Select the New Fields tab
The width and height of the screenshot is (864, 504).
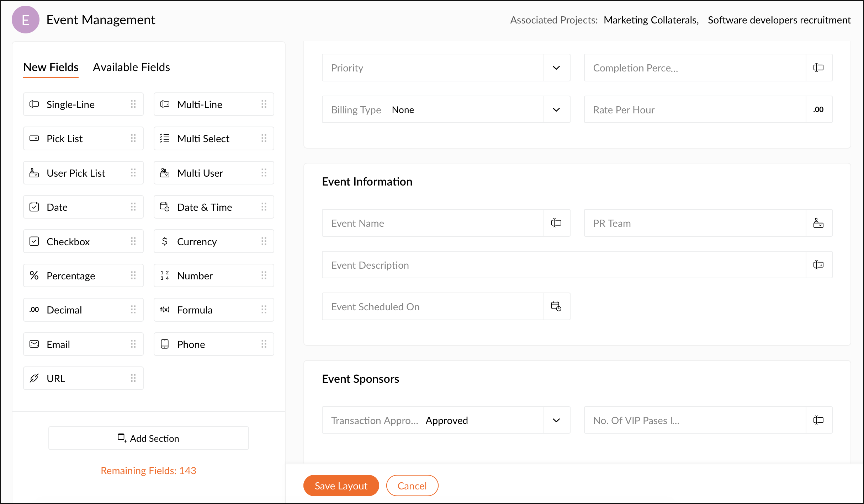(51, 67)
